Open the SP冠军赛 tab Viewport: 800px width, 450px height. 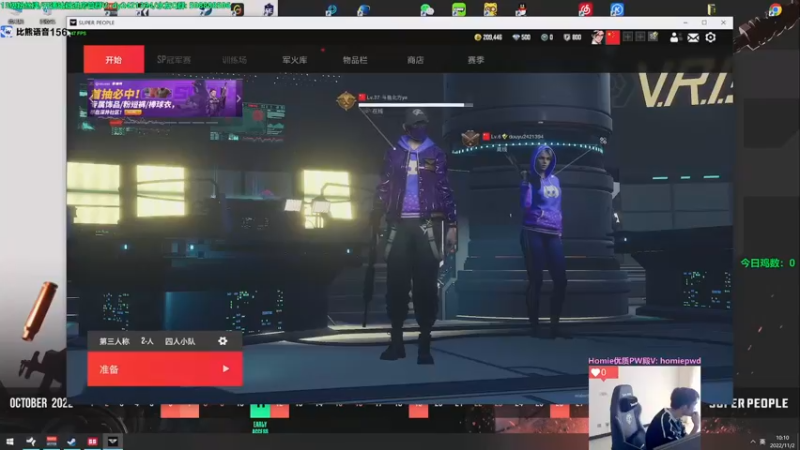point(174,60)
